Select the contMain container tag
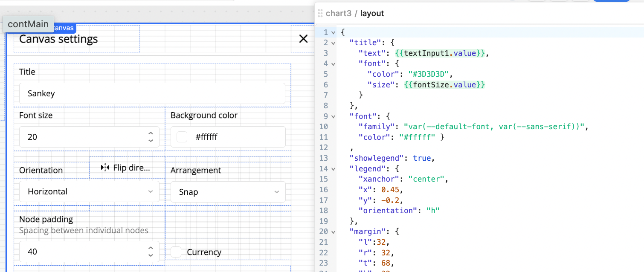 (28, 24)
